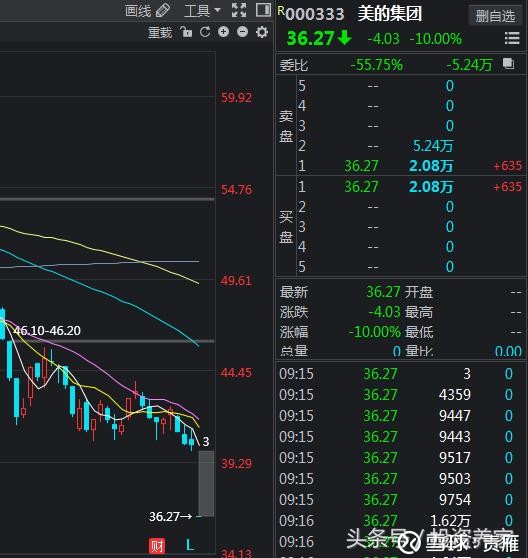
Task: Open the 工具 tools dropdown
Action: [x=202, y=11]
